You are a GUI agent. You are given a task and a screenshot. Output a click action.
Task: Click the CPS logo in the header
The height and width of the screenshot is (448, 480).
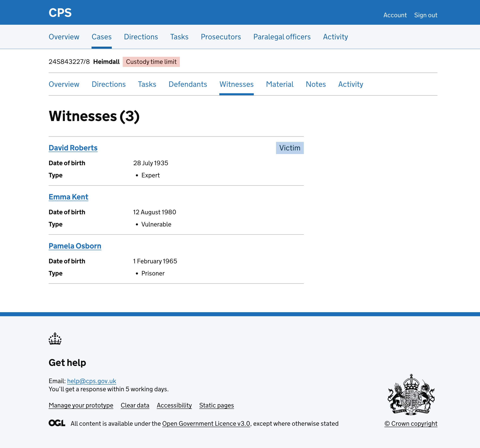[60, 13]
